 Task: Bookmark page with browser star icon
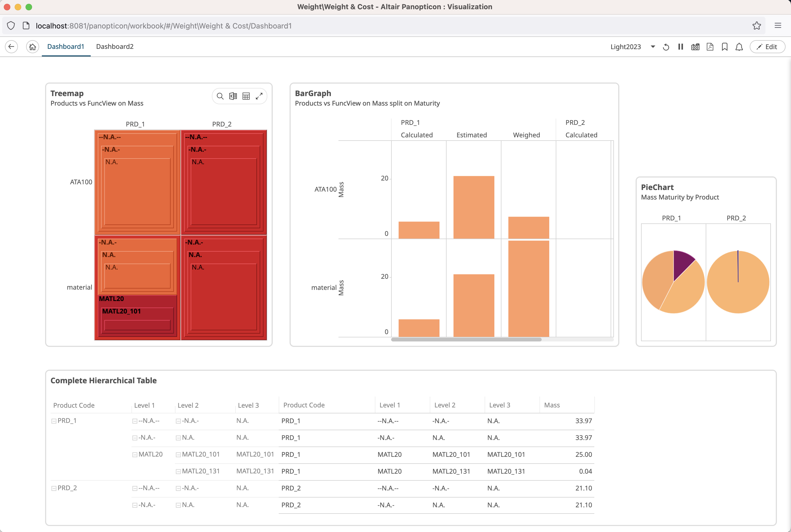757,26
